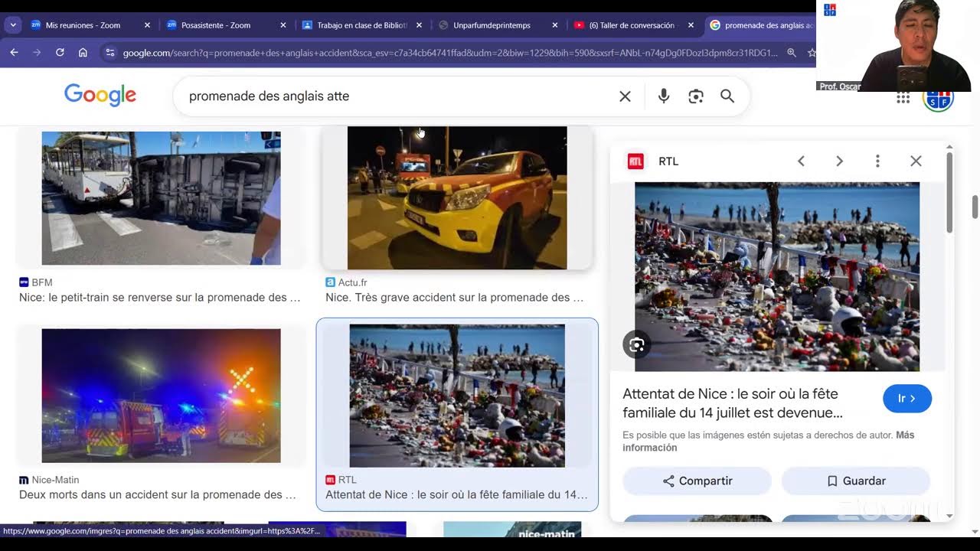Open large preview image of memorial
980x551 pixels.
pos(777,277)
